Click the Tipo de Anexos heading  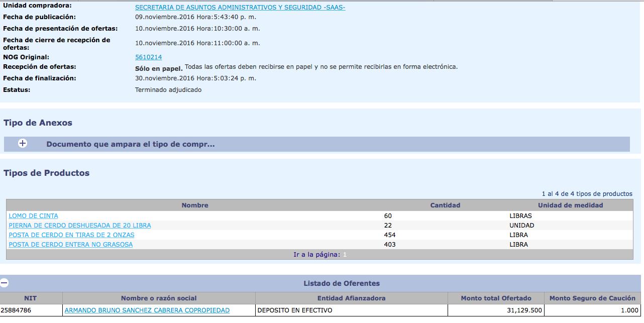point(38,123)
